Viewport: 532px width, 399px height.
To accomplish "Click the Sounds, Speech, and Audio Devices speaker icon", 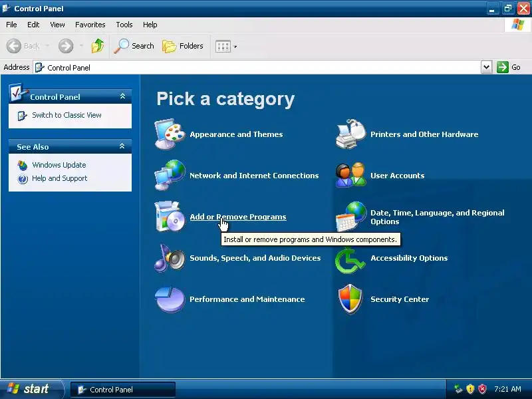I will click(170, 258).
